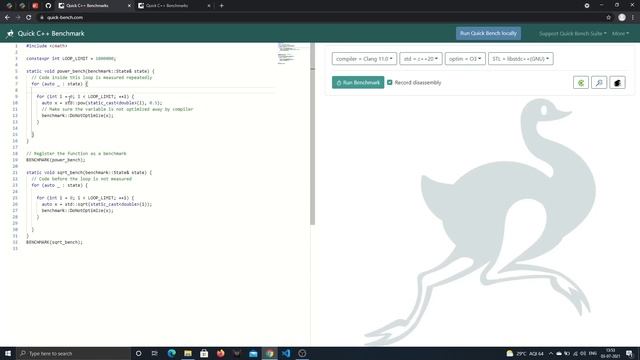Open File Explorer from the taskbar

point(188,353)
